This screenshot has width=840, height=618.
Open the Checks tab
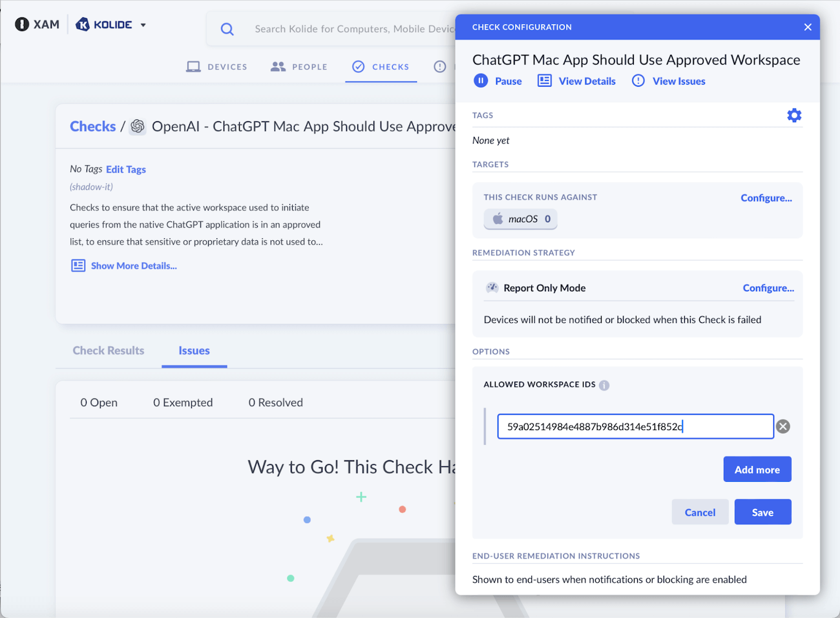click(381, 67)
